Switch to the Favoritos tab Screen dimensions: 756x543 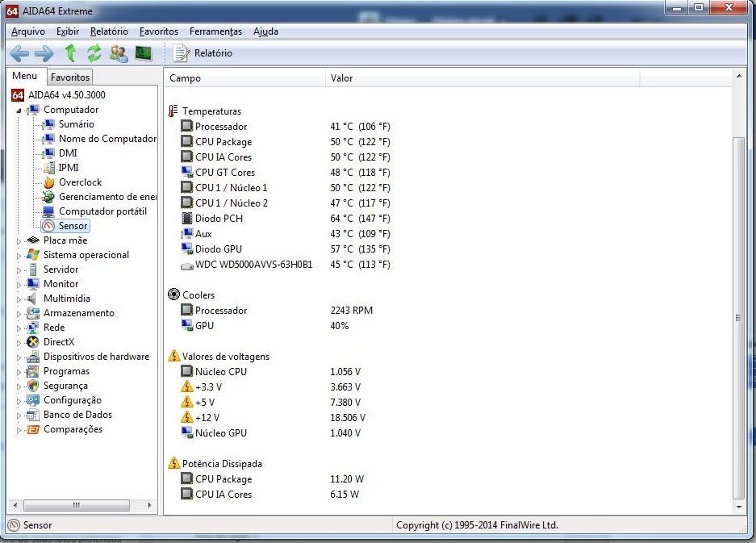[x=70, y=77]
